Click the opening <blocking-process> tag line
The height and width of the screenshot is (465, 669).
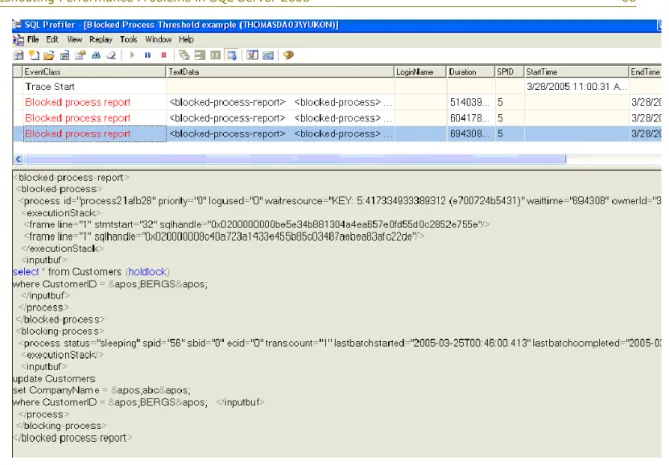[x=60, y=331]
